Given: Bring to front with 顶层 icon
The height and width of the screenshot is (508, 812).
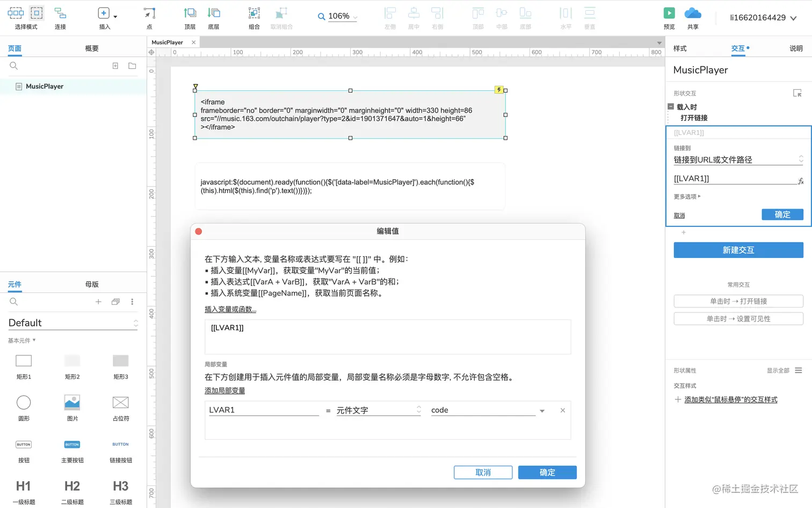Looking at the screenshot, I should point(190,13).
